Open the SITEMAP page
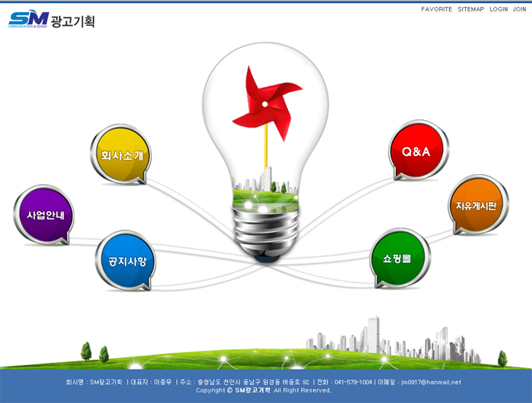The height and width of the screenshot is (403, 532). [x=470, y=9]
